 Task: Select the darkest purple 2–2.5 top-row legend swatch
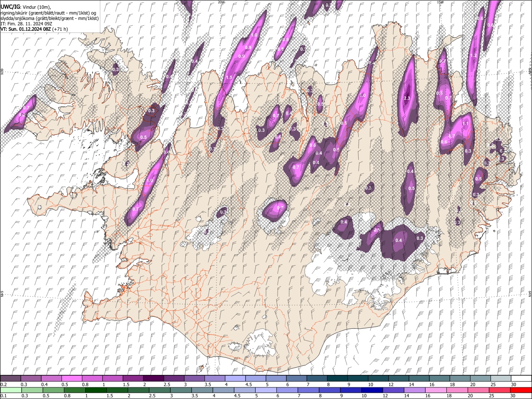[x=153, y=378]
